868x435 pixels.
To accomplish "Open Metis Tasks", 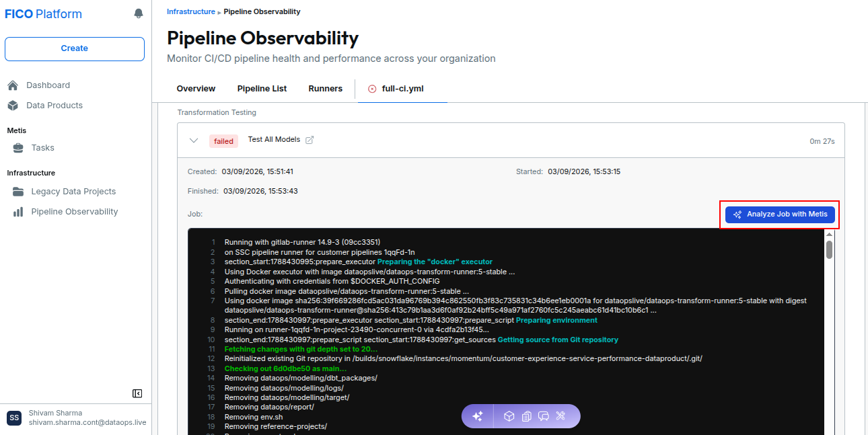I will point(42,148).
